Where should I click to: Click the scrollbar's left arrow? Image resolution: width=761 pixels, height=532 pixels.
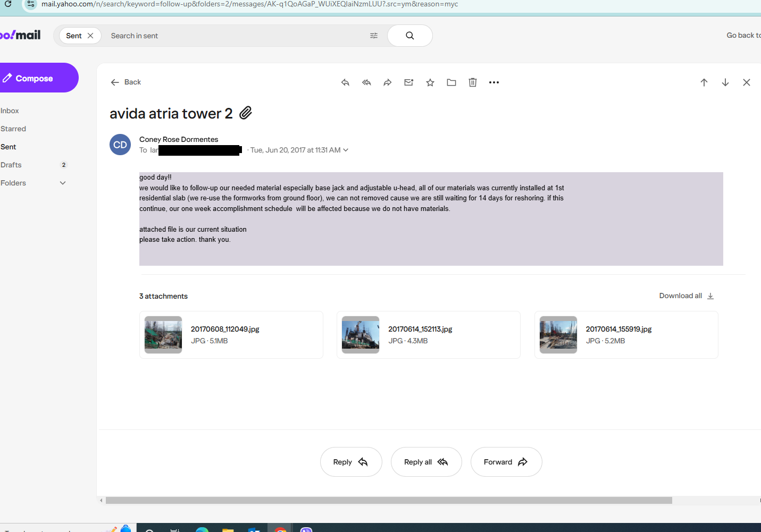[x=101, y=500]
